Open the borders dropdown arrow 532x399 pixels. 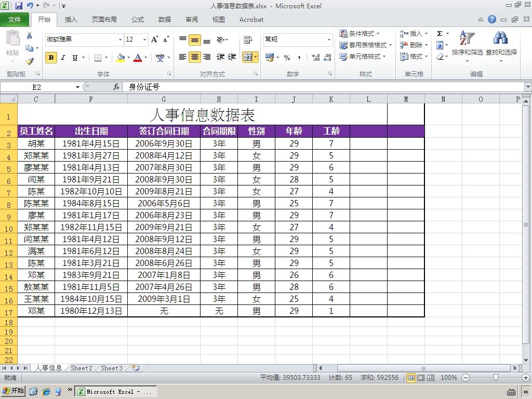[x=106, y=58]
